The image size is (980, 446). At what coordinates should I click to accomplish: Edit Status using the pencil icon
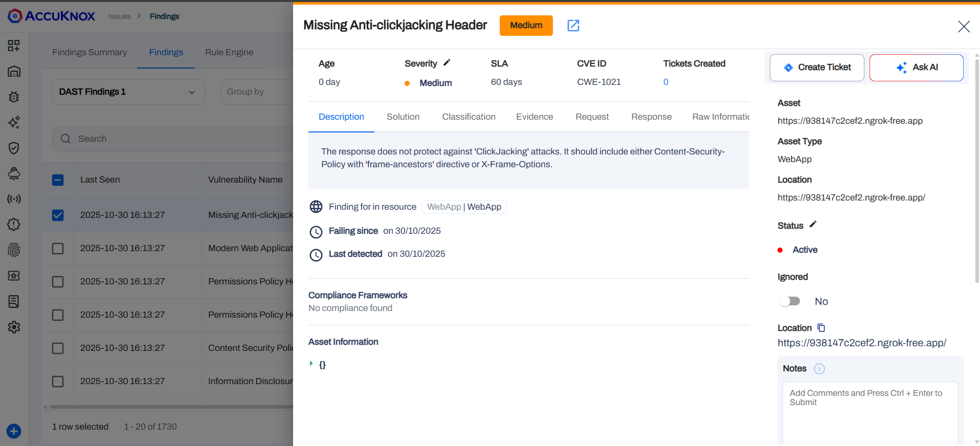(813, 225)
